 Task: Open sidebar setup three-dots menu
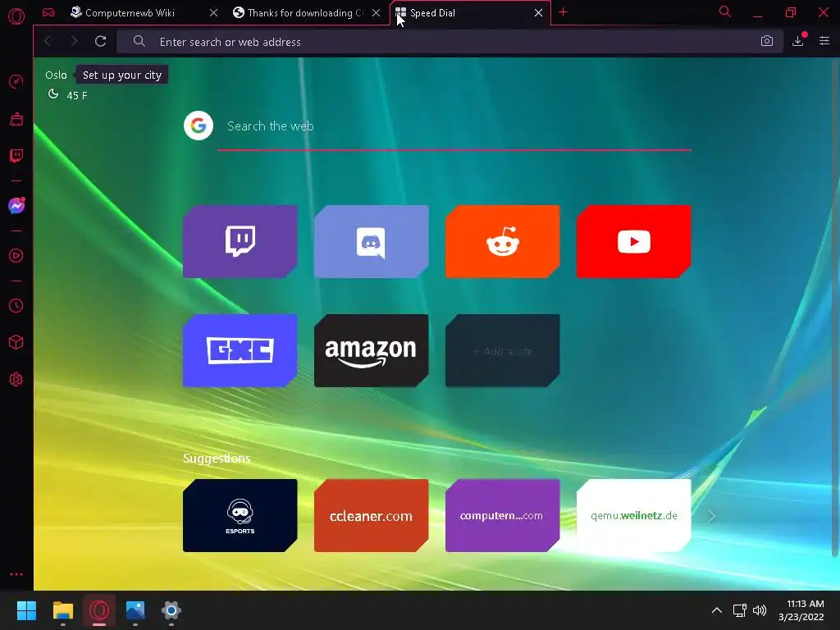coord(16,573)
